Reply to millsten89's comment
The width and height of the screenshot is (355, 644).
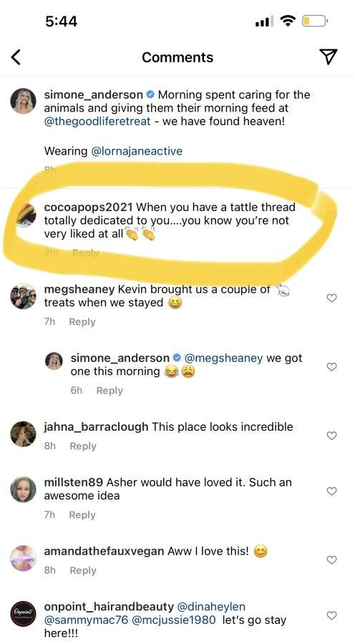82,515
